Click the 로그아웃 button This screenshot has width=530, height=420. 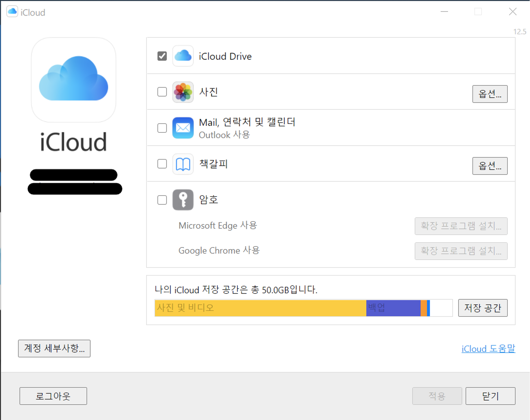(53, 396)
